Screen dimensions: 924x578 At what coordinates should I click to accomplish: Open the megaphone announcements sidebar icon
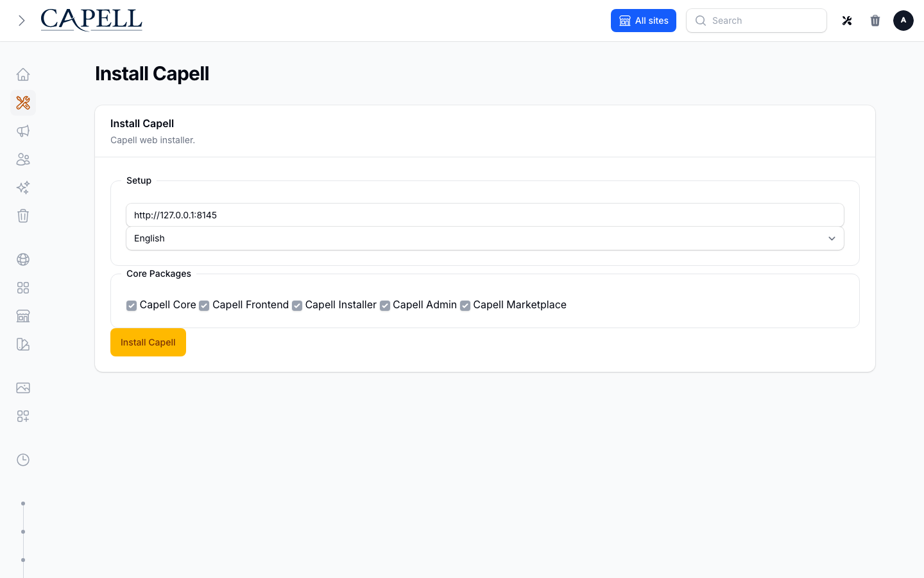(x=23, y=131)
